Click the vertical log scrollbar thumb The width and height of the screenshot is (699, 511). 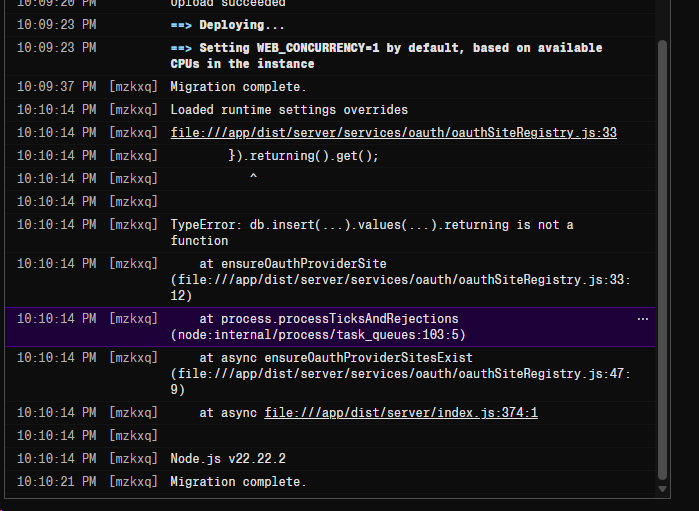(662, 260)
